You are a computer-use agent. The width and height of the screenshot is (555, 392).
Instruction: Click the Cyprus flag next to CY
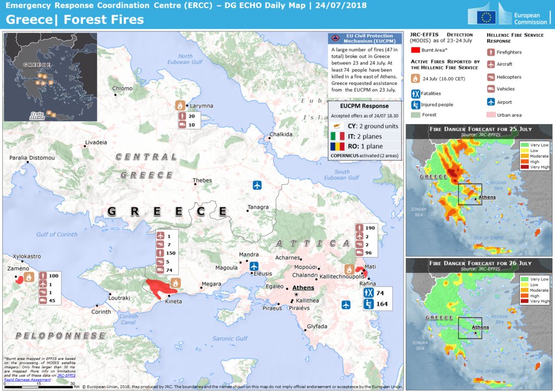tap(337, 126)
